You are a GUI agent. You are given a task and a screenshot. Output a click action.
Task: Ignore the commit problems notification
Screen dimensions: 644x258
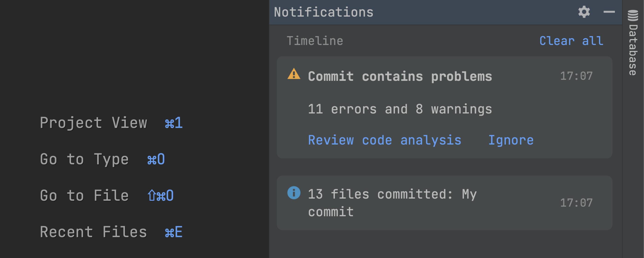tap(511, 140)
